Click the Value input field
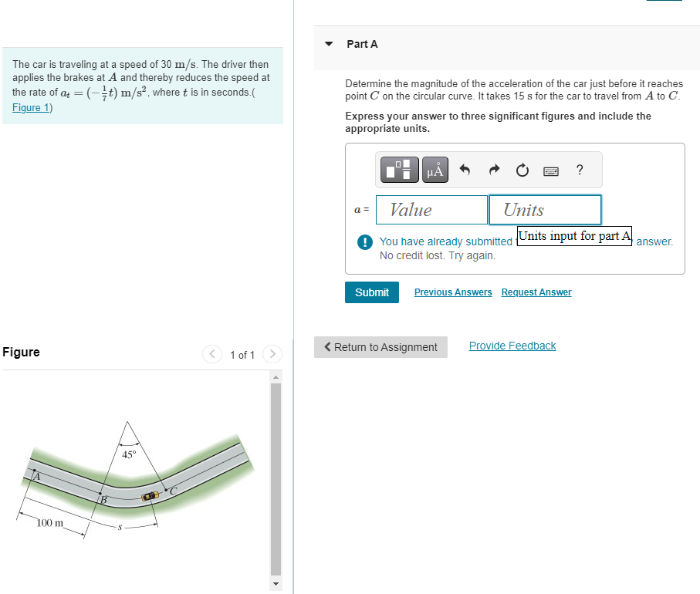700x594 pixels. pyautogui.click(x=431, y=209)
